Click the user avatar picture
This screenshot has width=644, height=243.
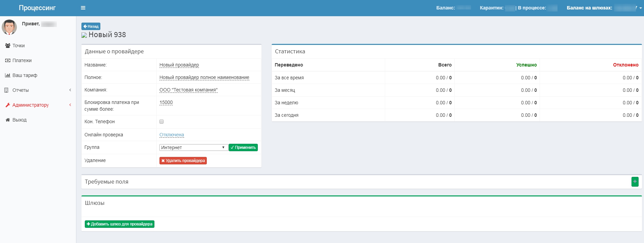9,27
